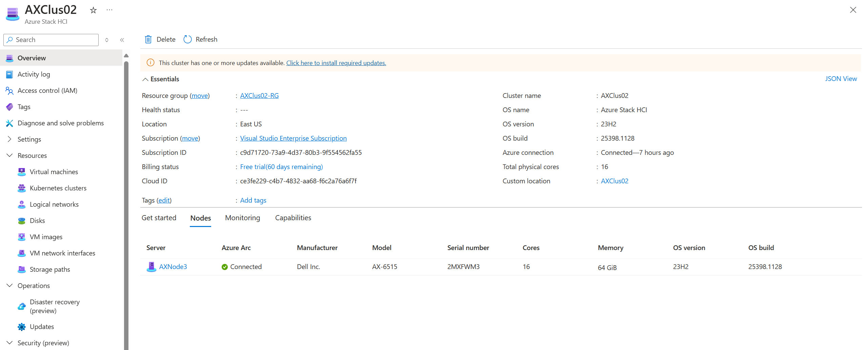This screenshot has height=350, width=868.
Task: Open the AXNode3 server link
Action: (x=173, y=267)
